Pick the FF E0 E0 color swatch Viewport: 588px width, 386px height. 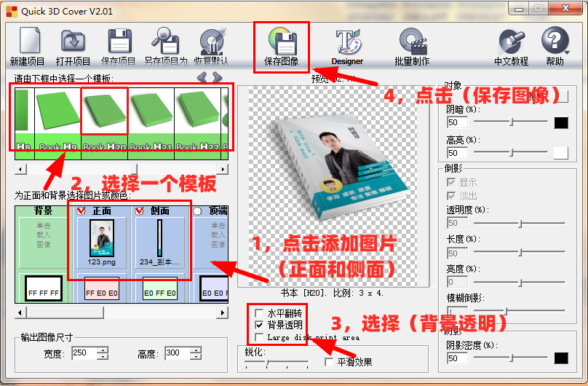click(x=102, y=288)
